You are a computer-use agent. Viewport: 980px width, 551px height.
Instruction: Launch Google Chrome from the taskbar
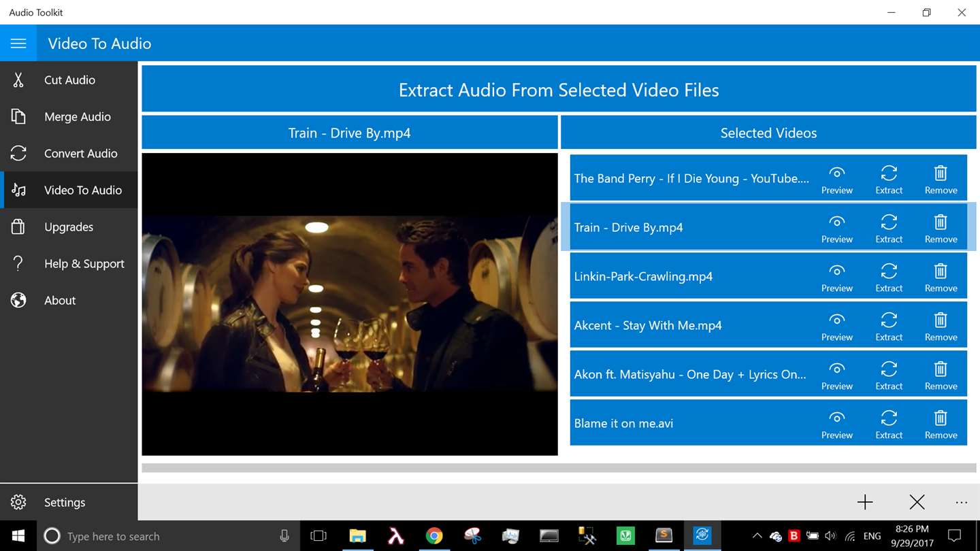tap(434, 536)
